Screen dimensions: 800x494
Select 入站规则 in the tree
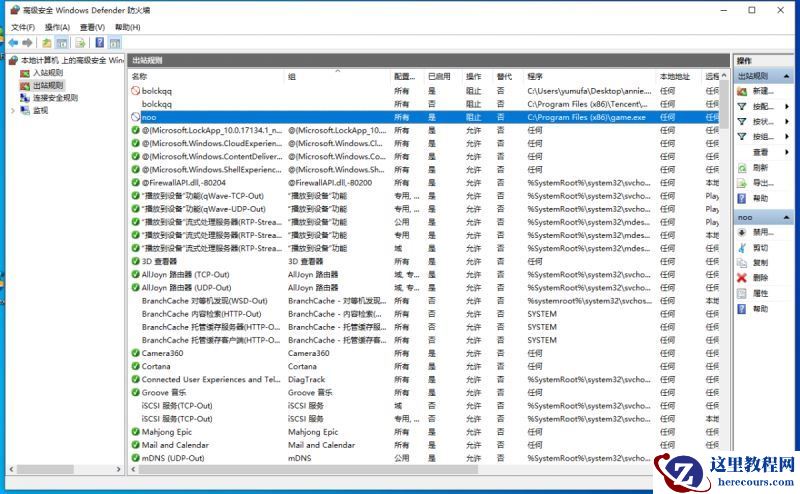tap(48, 73)
